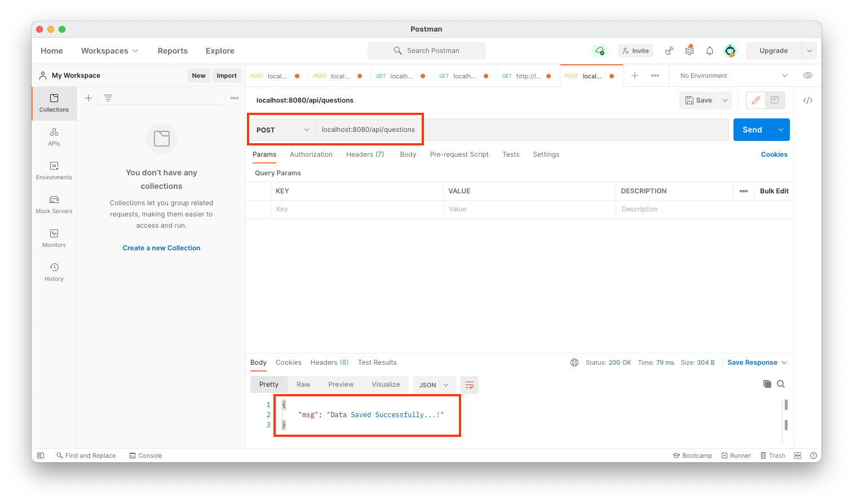
Task: Open the Test Results tab
Action: [x=377, y=362]
